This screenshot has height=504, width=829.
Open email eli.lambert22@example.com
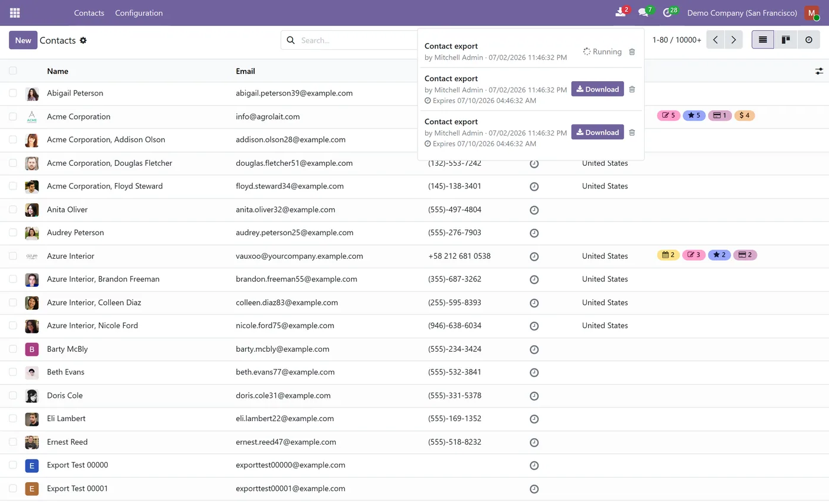coord(285,419)
